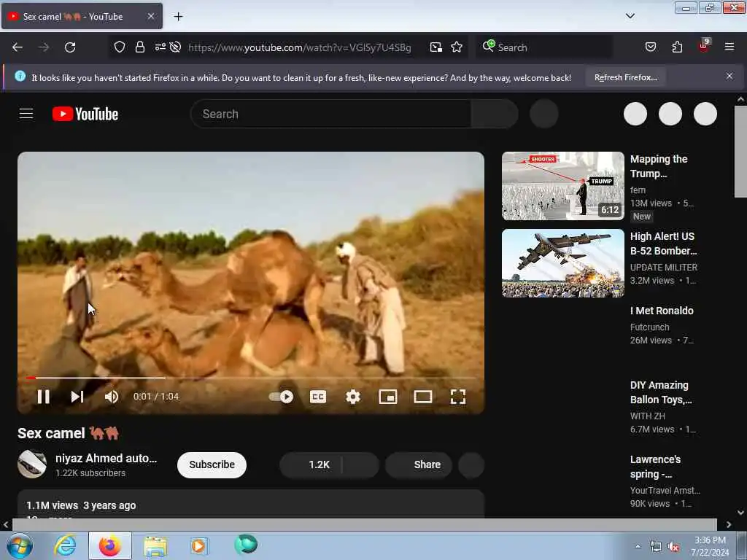747x560 pixels.
Task: Open a new tab with plus
Action: click(178, 16)
